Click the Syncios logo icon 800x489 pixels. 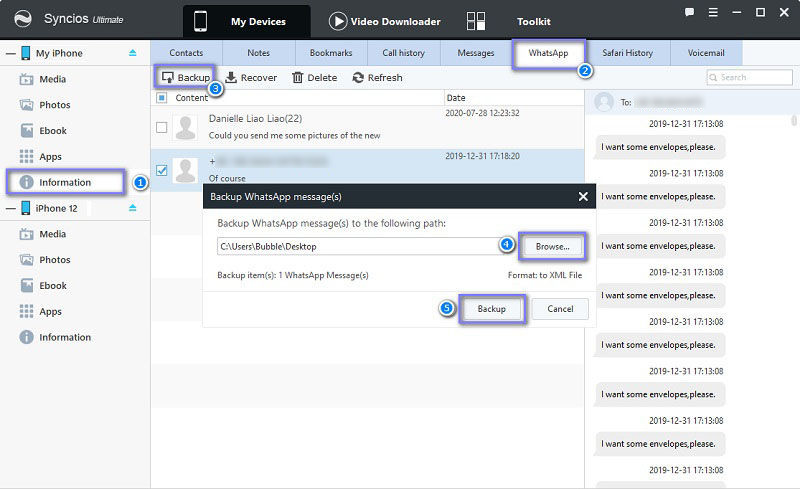22,19
